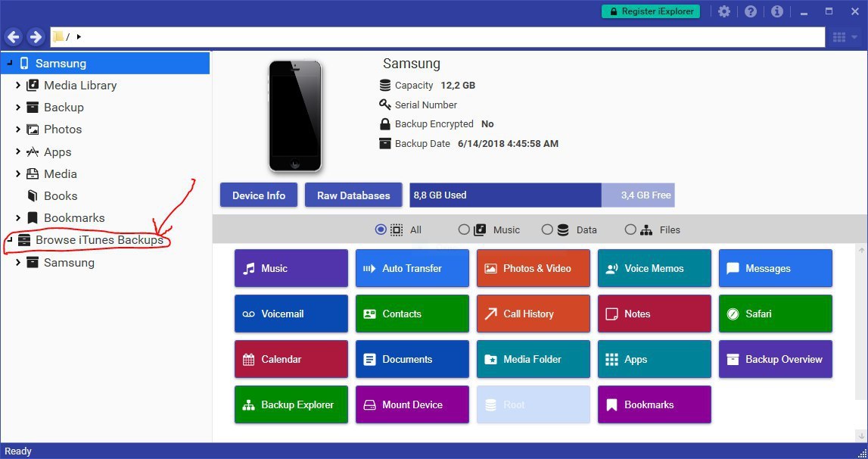
Task: Select the All radio button
Action: [381, 229]
